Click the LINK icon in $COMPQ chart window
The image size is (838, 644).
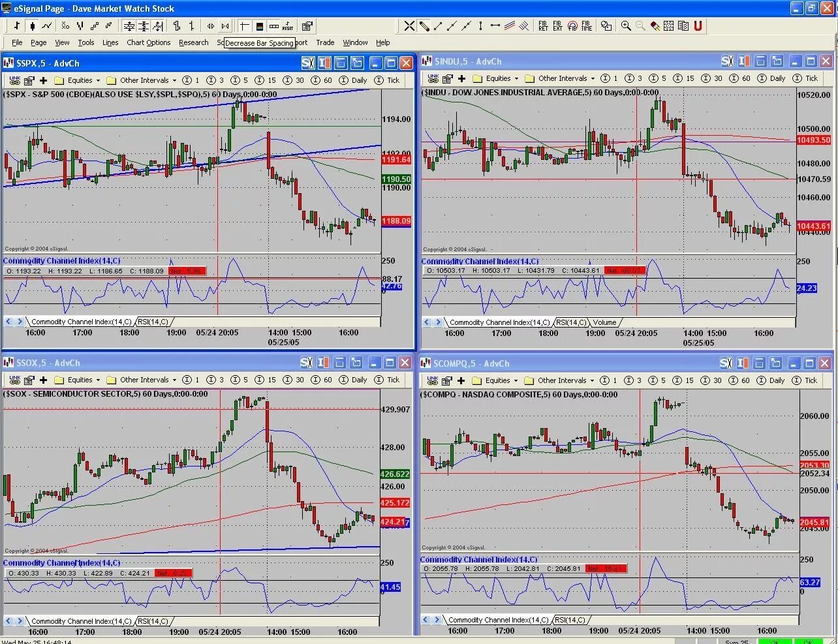click(x=433, y=380)
